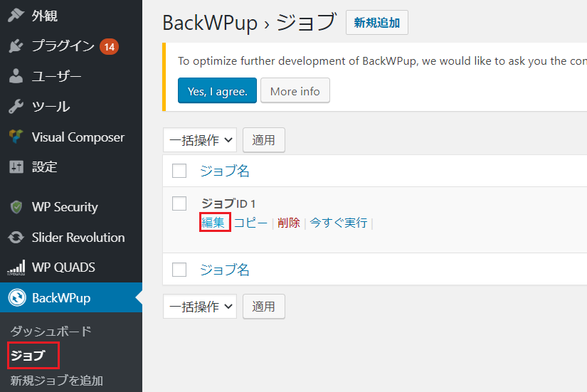This screenshot has width=587, height=392.
Task: Click the Appearance (外観) paintbrush icon
Action: click(x=16, y=16)
